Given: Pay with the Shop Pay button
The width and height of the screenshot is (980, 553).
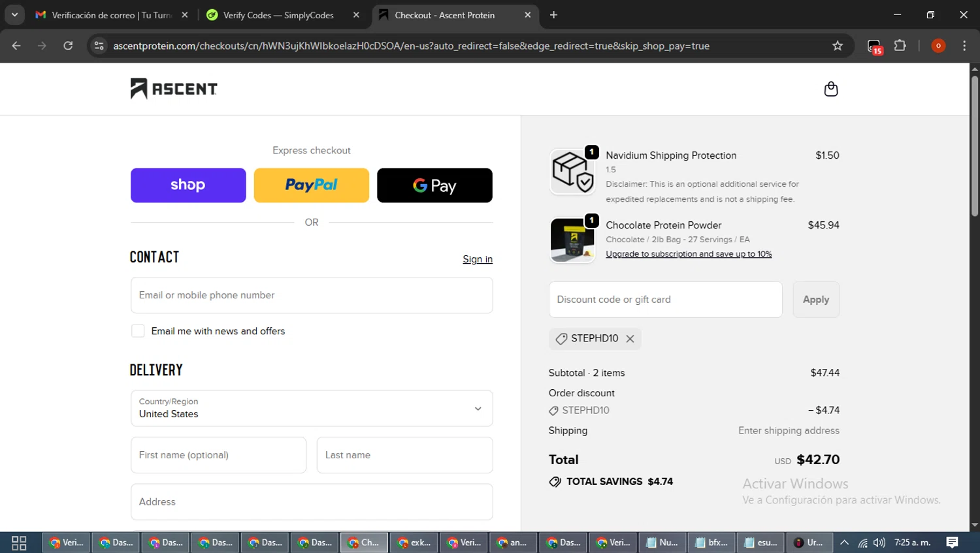Looking at the screenshot, I should coord(188,185).
